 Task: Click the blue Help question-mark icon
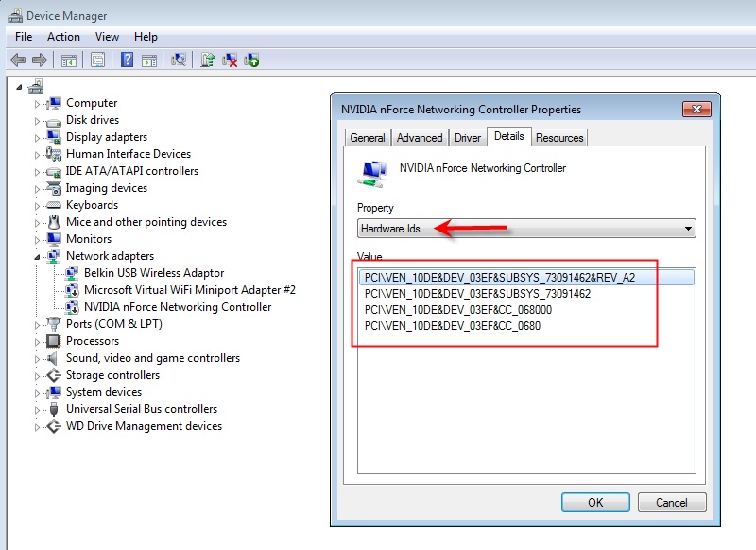click(127, 60)
